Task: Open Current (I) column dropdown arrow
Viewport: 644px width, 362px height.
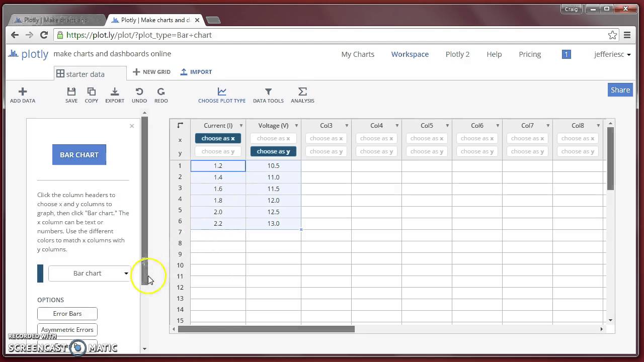Action: (241, 126)
